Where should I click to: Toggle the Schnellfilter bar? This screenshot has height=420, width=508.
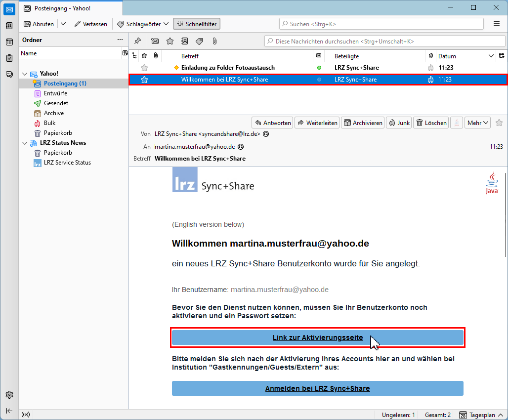197,24
